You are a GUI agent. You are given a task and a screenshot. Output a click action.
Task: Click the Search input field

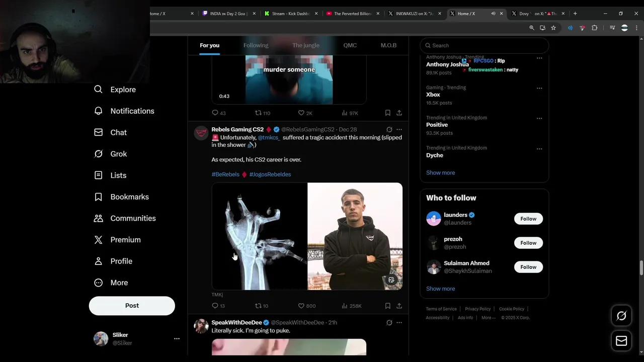[485, 45]
